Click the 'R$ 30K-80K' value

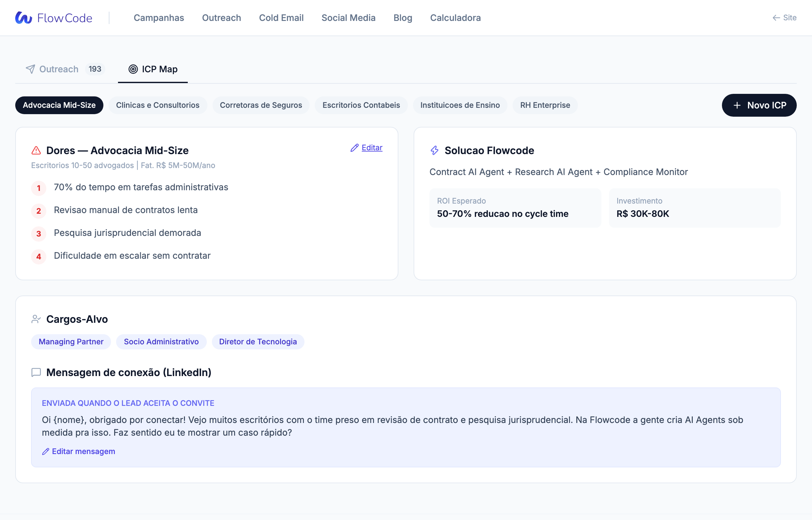[643, 214]
